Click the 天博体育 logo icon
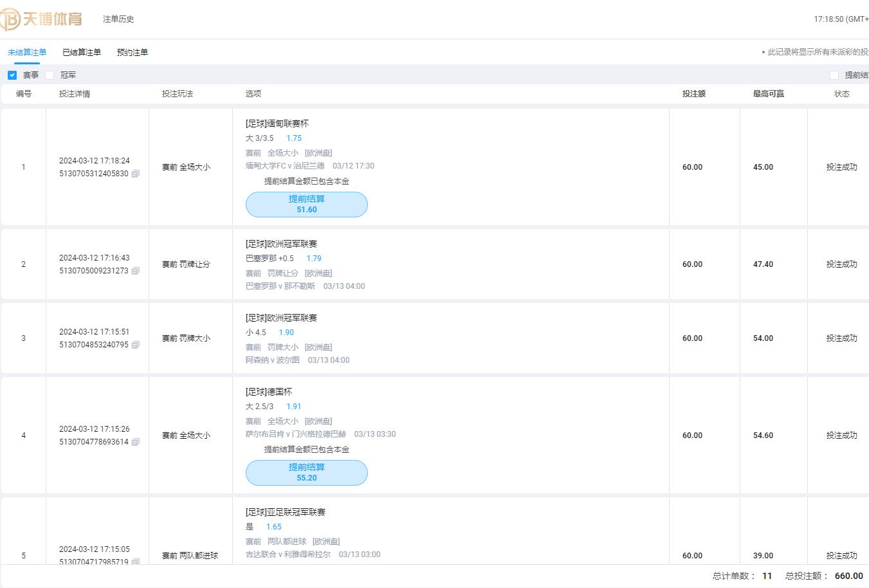This screenshot has height=588, width=869. coord(42,19)
